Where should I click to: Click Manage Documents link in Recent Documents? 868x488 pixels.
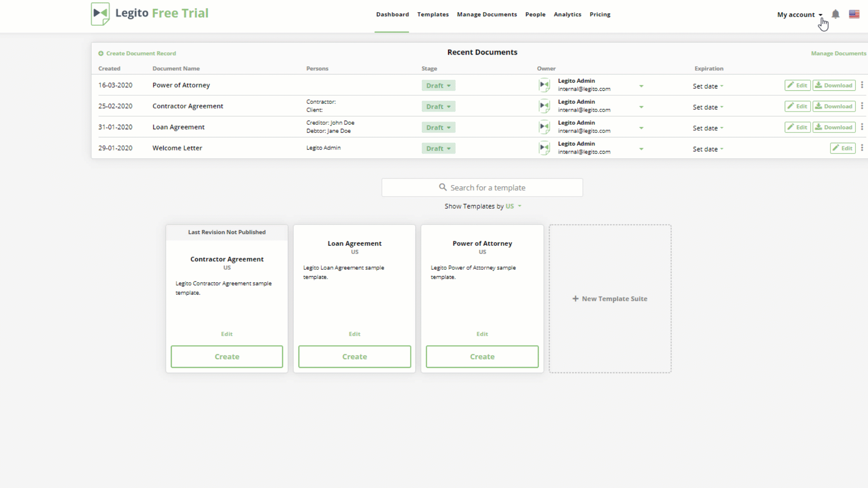click(x=839, y=53)
